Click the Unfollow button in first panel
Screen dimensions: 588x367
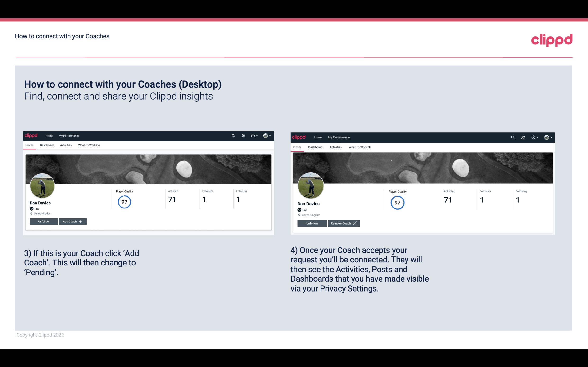(x=44, y=221)
